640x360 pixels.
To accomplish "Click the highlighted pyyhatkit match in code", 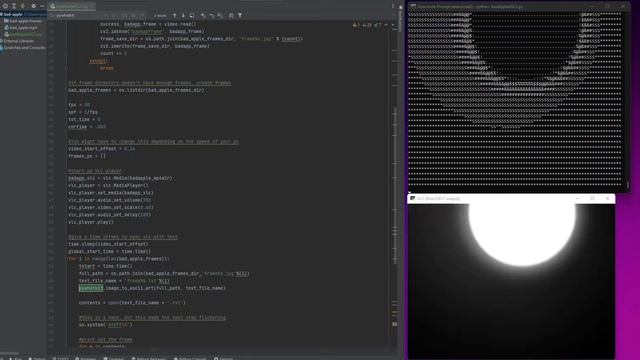I will tap(91, 288).
